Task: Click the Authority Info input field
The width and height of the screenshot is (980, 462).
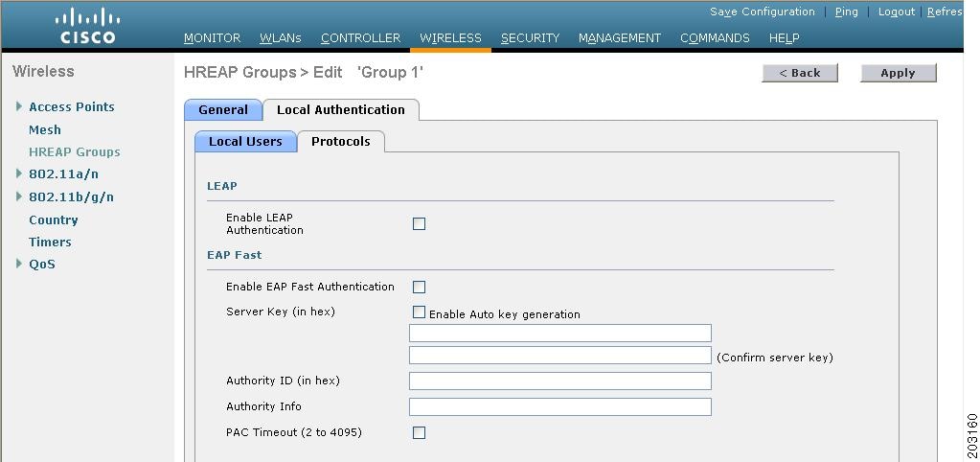Action: pos(560,406)
